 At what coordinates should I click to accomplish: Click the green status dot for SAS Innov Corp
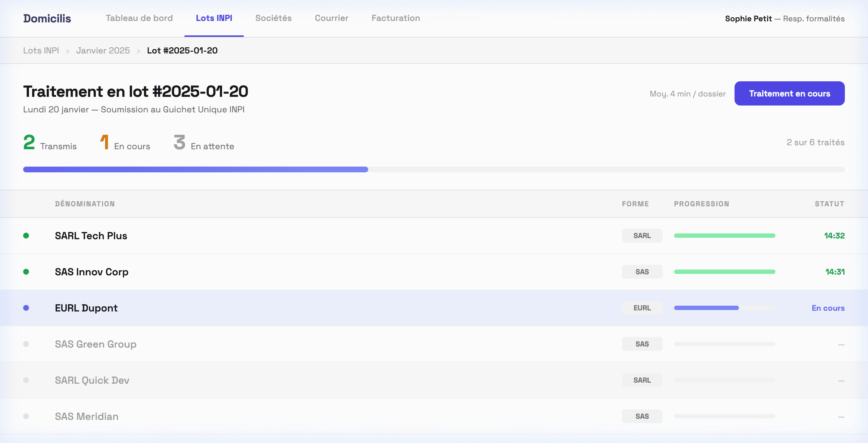tap(26, 272)
